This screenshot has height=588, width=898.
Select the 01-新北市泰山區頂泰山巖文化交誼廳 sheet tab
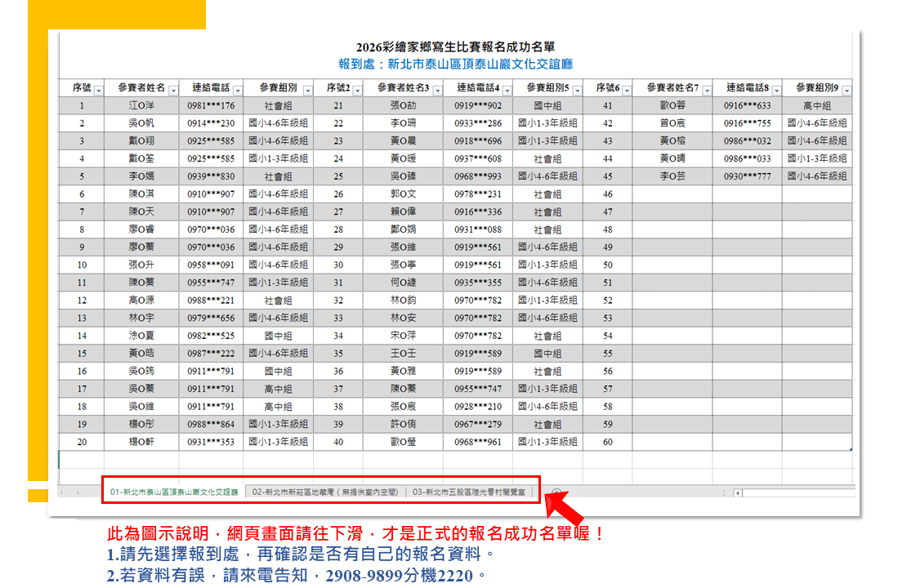173,492
